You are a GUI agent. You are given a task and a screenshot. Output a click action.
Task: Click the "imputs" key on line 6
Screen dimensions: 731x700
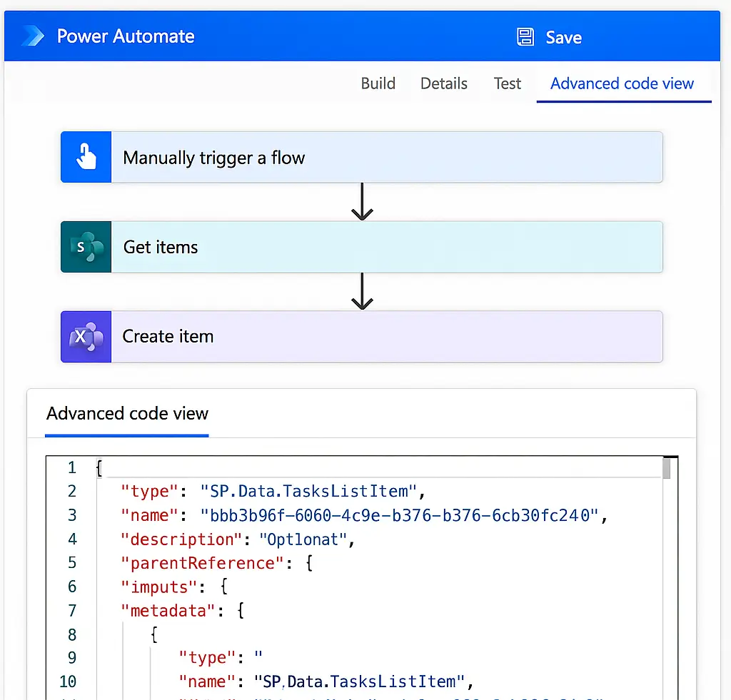point(159,587)
